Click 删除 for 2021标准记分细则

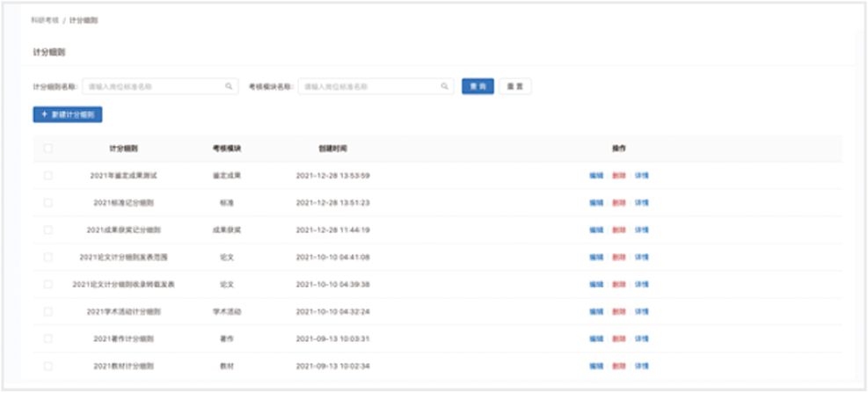click(x=619, y=203)
